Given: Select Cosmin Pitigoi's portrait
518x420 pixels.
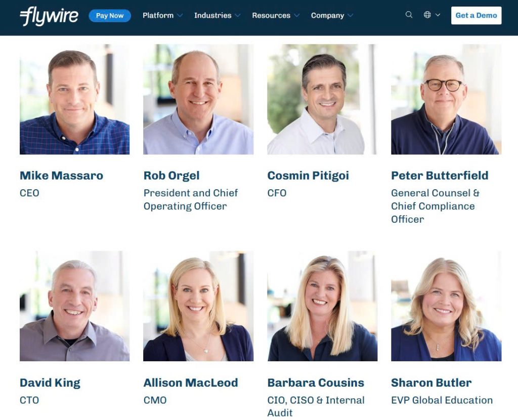Looking at the screenshot, I should pyautogui.click(x=322, y=99).
